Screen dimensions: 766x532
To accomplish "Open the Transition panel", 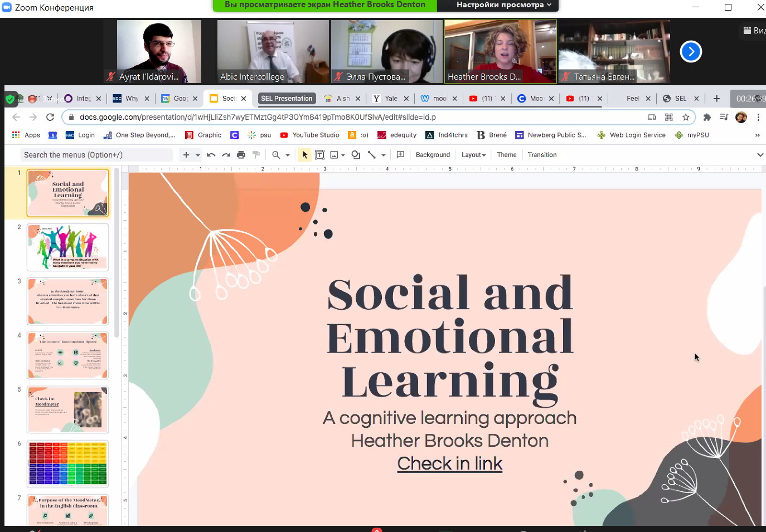I will [x=542, y=155].
